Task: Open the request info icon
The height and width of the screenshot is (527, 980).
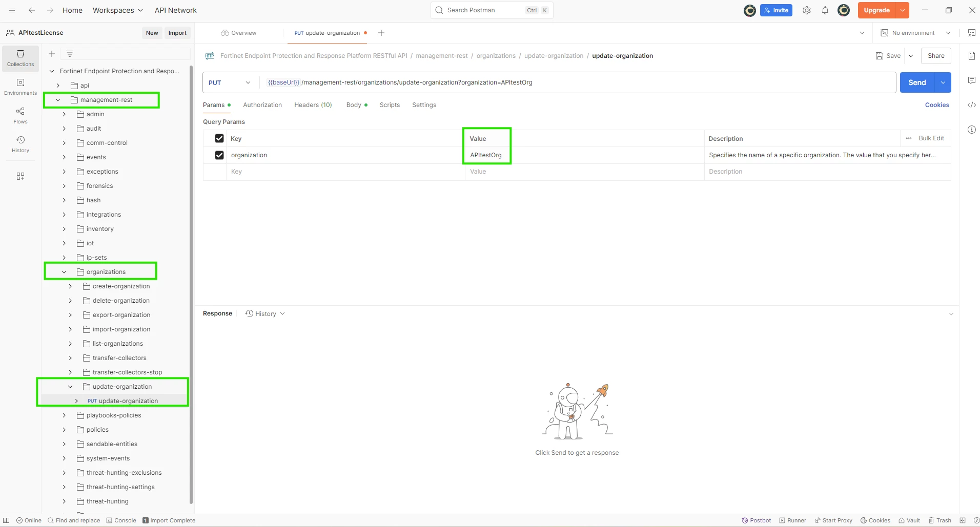Action: point(972,130)
